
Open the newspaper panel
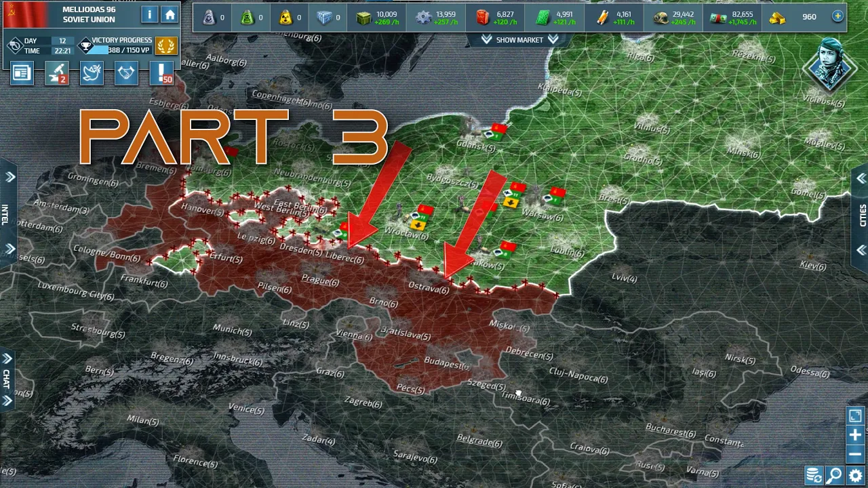pyautogui.click(x=22, y=73)
